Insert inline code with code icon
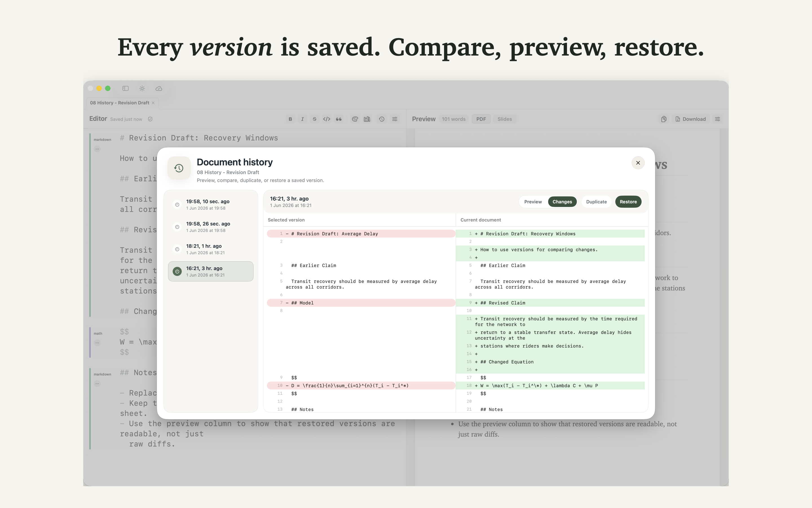 [x=326, y=119]
